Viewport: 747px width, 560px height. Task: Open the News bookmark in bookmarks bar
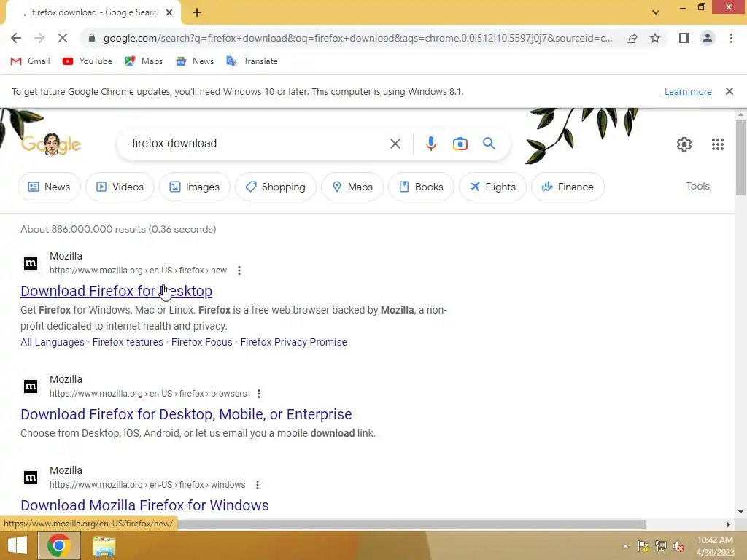point(195,61)
